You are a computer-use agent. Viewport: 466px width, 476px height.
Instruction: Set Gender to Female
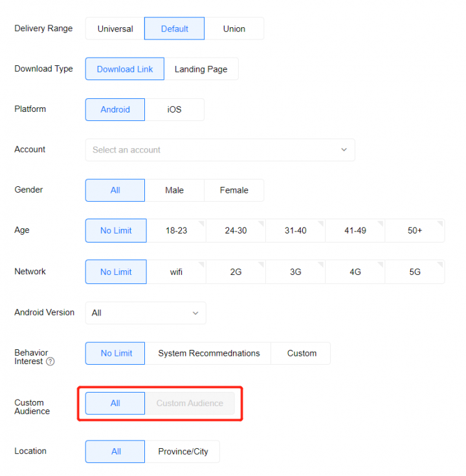tap(234, 190)
